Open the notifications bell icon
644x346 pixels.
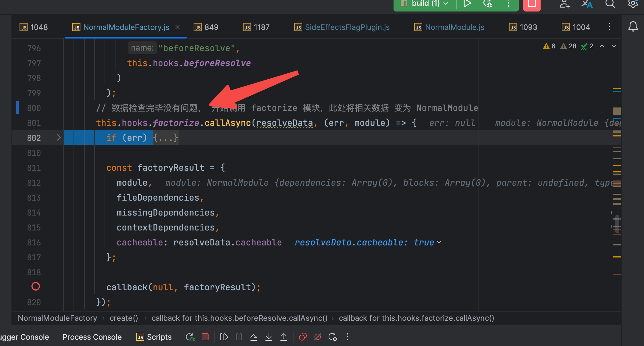(633, 27)
